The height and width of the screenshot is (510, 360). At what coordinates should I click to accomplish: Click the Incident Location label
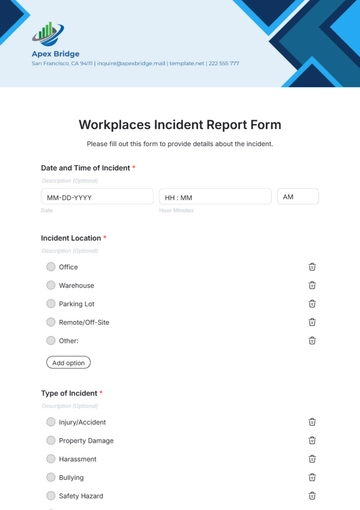click(x=71, y=238)
